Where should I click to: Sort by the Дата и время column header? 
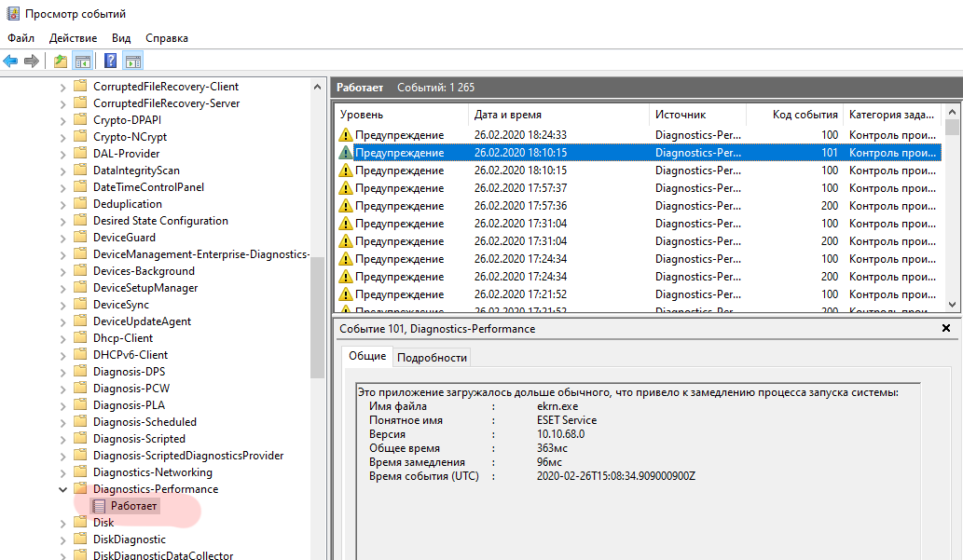coord(559,115)
